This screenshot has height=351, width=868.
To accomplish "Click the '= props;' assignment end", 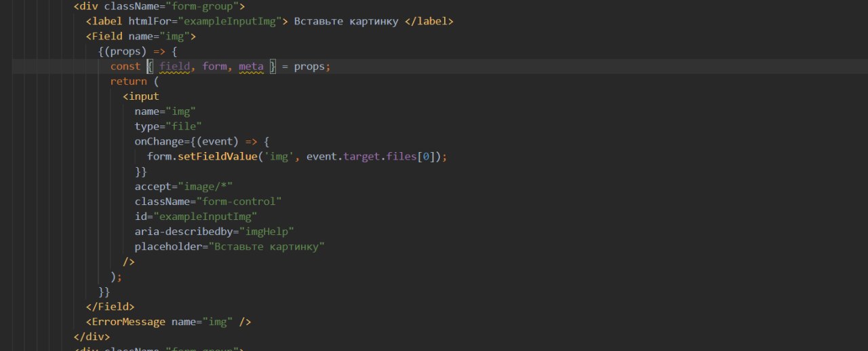I will [x=307, y=67].
